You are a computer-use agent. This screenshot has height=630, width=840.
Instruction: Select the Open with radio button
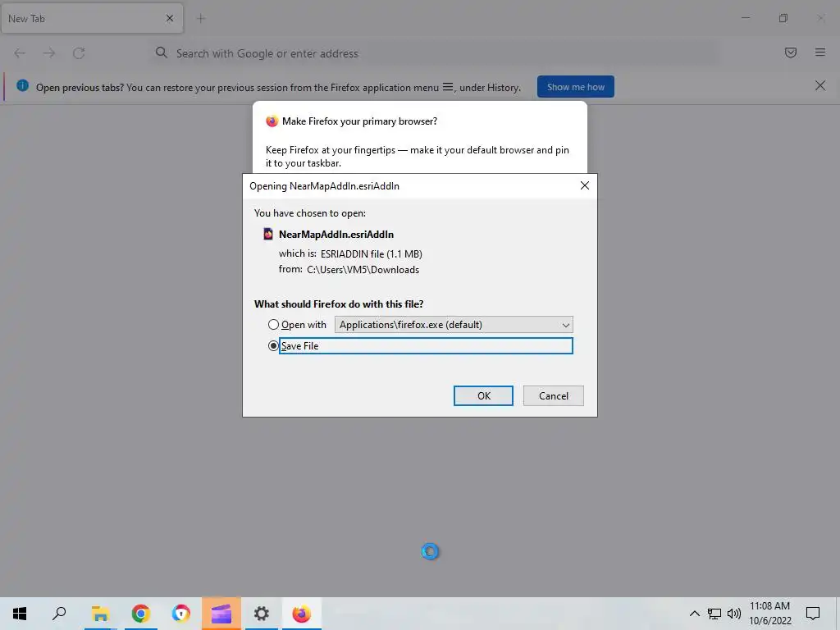coord(273,325)
